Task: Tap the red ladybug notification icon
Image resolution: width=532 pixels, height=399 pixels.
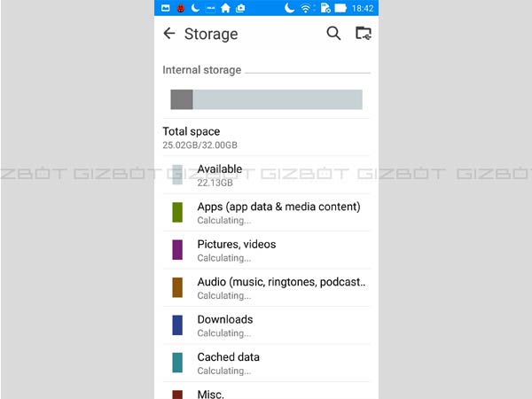Action: (x=181, y=8)
